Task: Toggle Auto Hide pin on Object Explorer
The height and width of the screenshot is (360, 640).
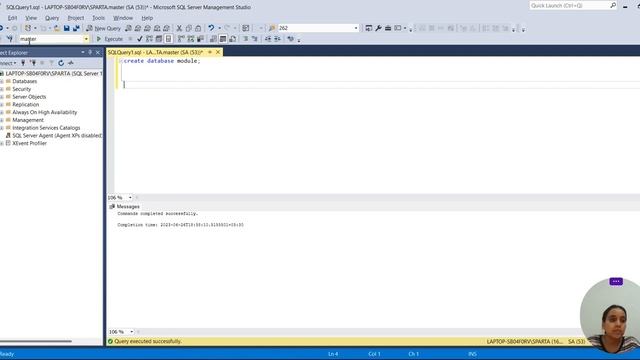Action: coord(90,53)
